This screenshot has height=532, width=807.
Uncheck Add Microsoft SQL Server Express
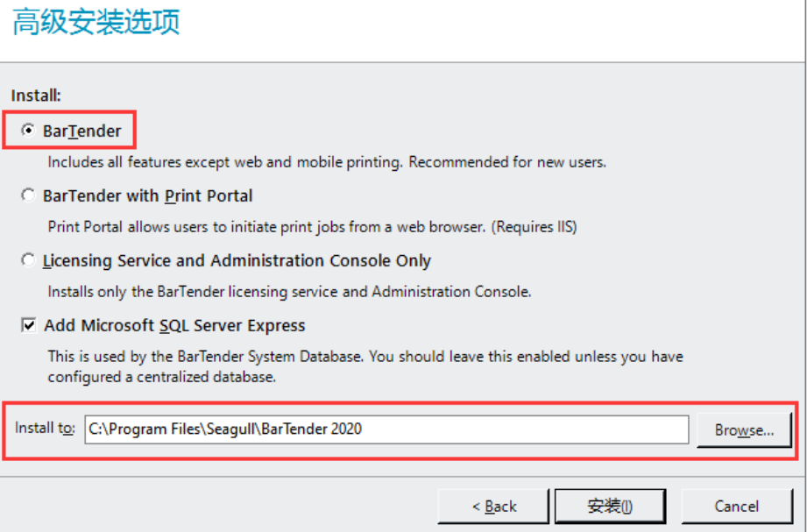29,325
